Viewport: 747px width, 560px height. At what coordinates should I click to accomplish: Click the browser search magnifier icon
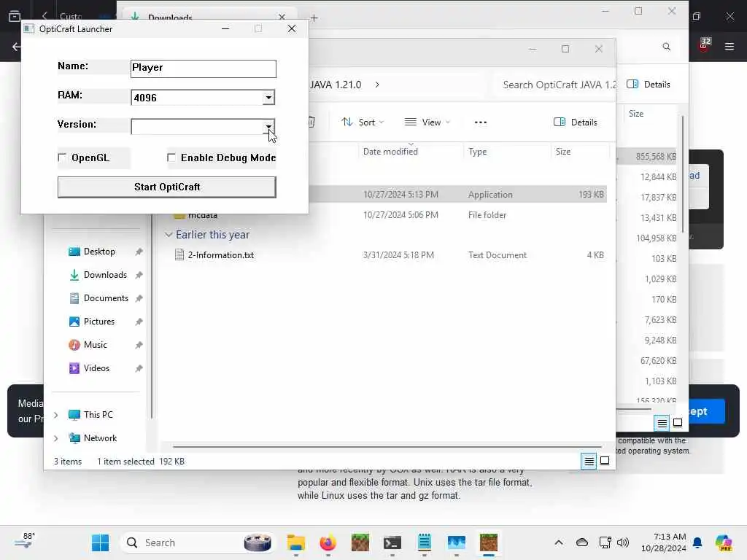(x=667, y=47)
